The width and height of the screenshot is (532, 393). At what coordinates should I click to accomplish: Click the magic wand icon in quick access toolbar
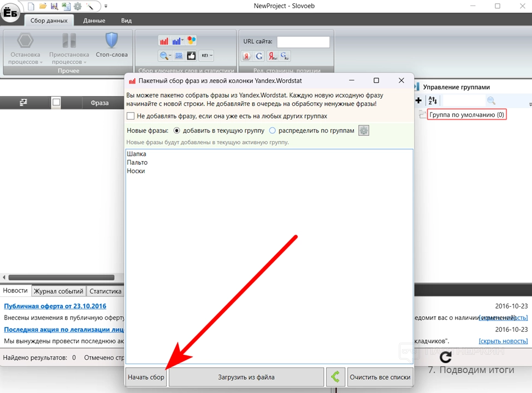point(90,6)
